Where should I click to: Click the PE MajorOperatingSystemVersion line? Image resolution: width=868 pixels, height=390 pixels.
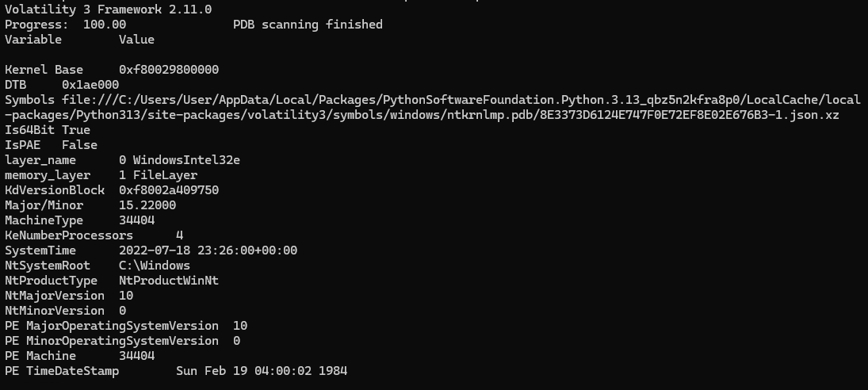pyautogui.click(x=126, y=325)
